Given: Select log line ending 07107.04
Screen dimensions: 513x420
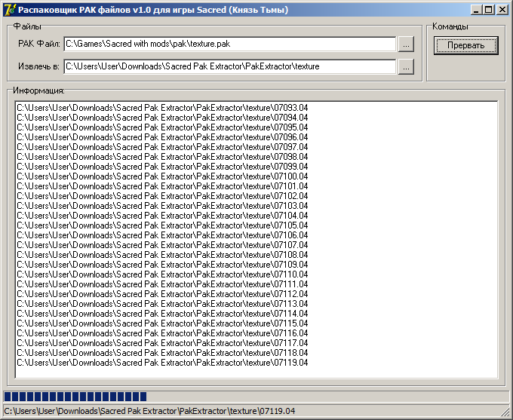Looking at the screenshot, I should click(x=162, y=245).
